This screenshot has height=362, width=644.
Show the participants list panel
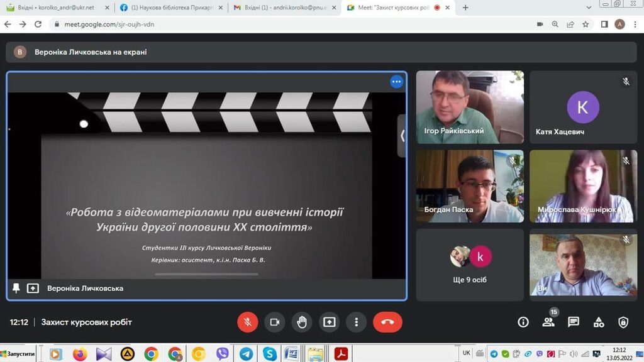point(548,322)
